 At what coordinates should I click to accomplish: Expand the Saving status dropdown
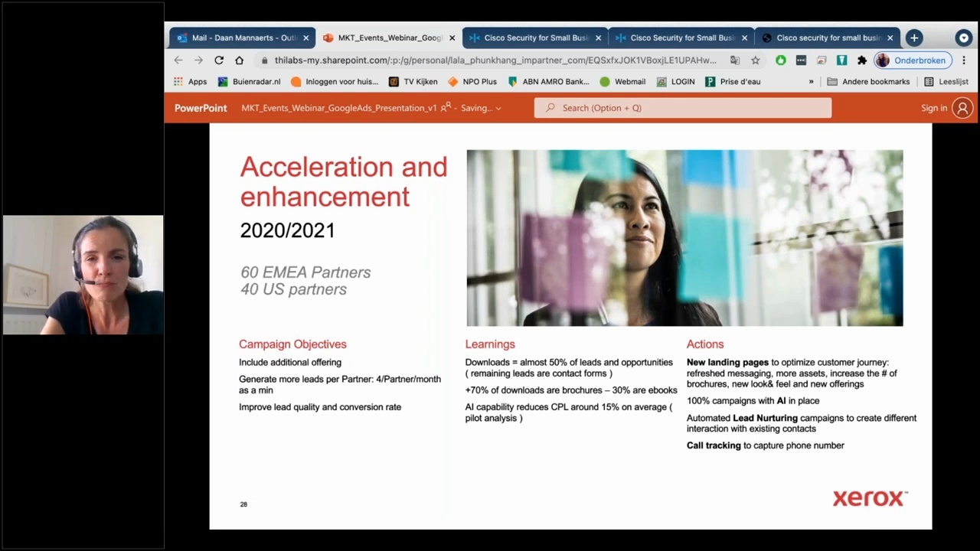tap(498, 108)
